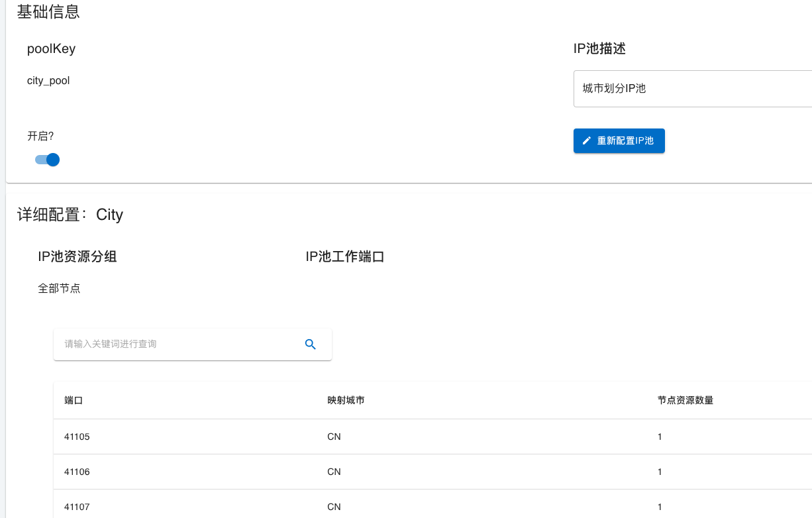The image size is (812, 518).
Task: Click CN city in row 41106
Action: tap(334, 472)
